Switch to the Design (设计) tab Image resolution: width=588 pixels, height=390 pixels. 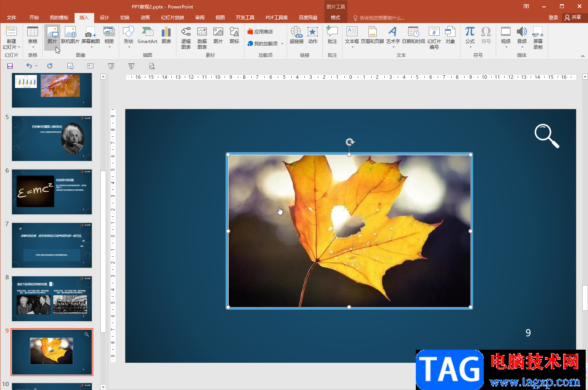pos(105,18)
